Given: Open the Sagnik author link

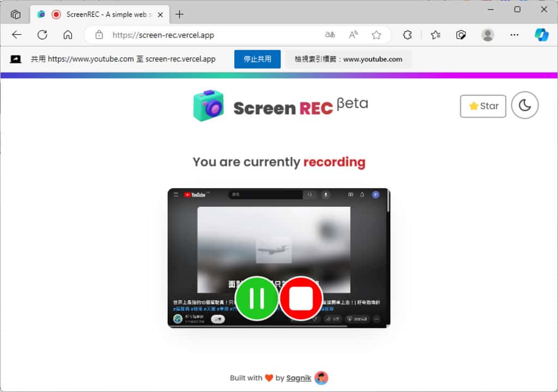Looking at the screenshot, I should (299, 378).
